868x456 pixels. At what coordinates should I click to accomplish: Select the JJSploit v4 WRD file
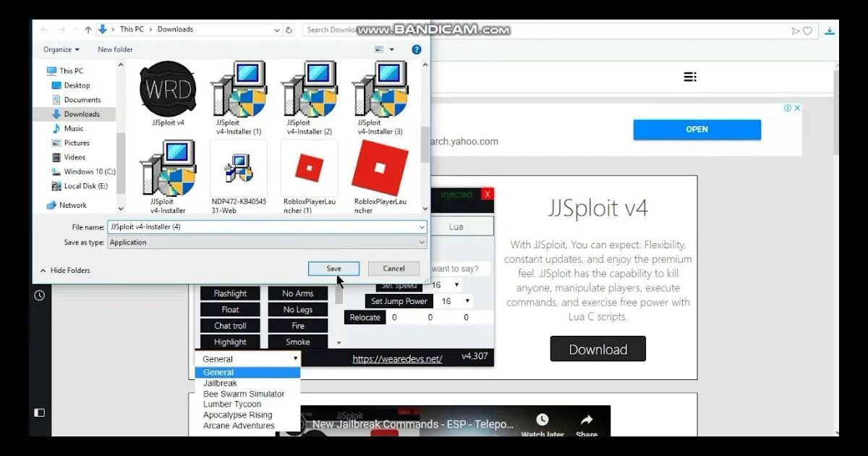tap(168, 94)
